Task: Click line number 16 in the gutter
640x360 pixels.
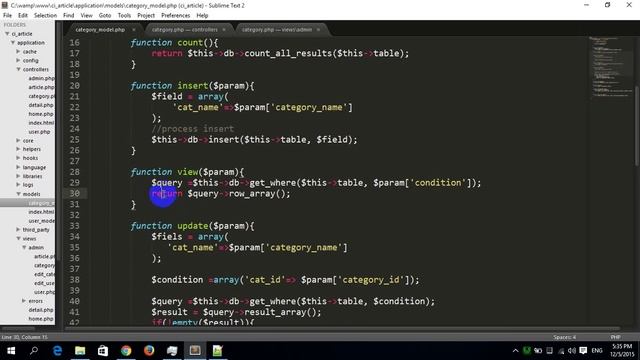Action: [x=75, y=42]
